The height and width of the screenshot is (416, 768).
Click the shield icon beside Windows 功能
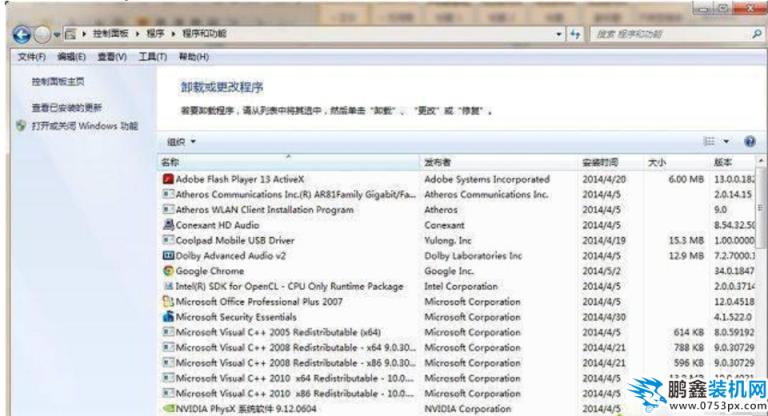pyautogui.click(x=21, y=126)
